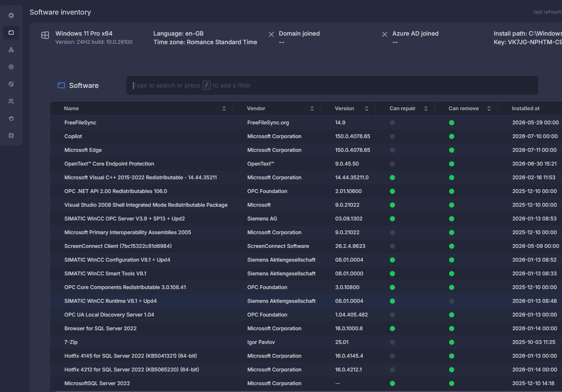Image resolution: width=562 pixels, height=392 pixels.
Task: Sort by Can remove using its sort arrows
Action: pyautogui.click(x=489, y=109)
